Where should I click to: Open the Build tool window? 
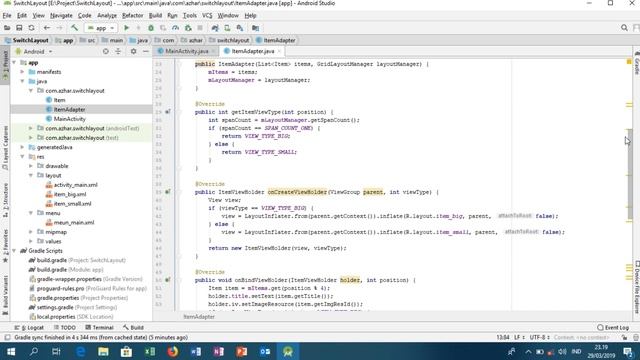133,327
